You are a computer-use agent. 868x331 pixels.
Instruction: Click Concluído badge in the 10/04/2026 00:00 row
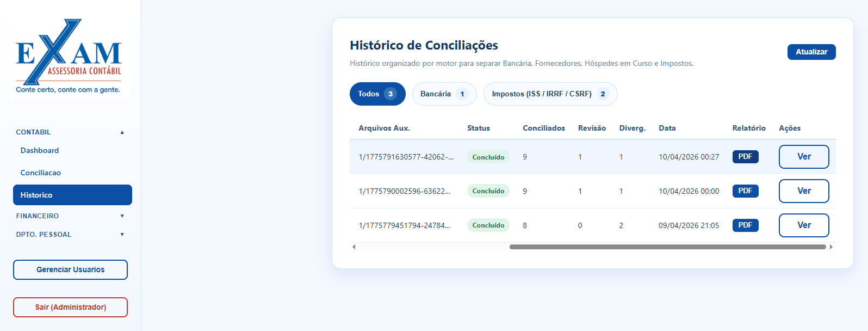pos(488,191)
